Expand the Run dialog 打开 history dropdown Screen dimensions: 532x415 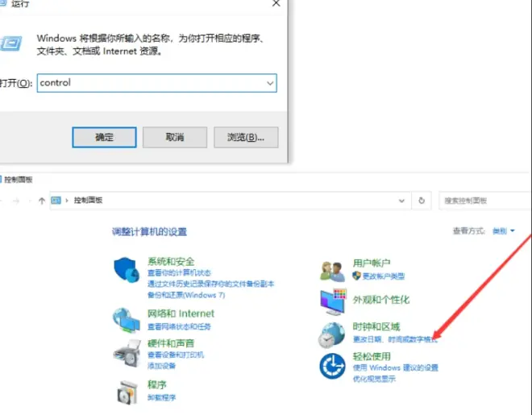268,82
